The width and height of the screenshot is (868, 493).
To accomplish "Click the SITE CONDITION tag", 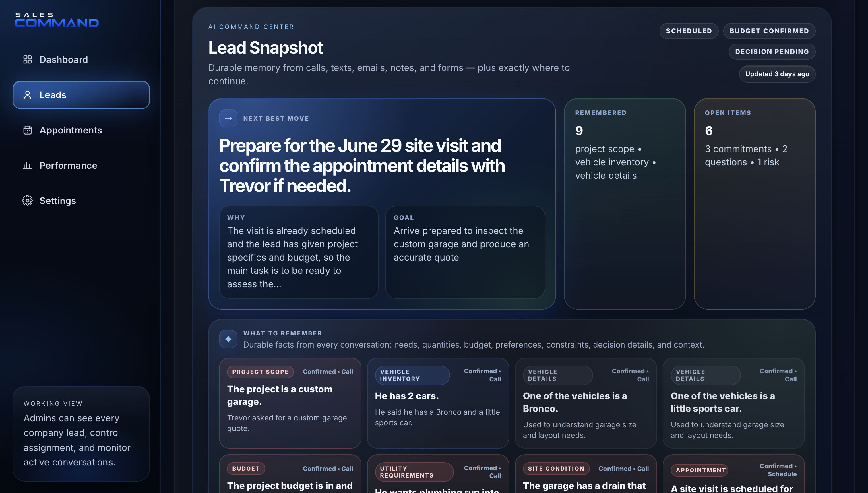I will click(556, 468).
